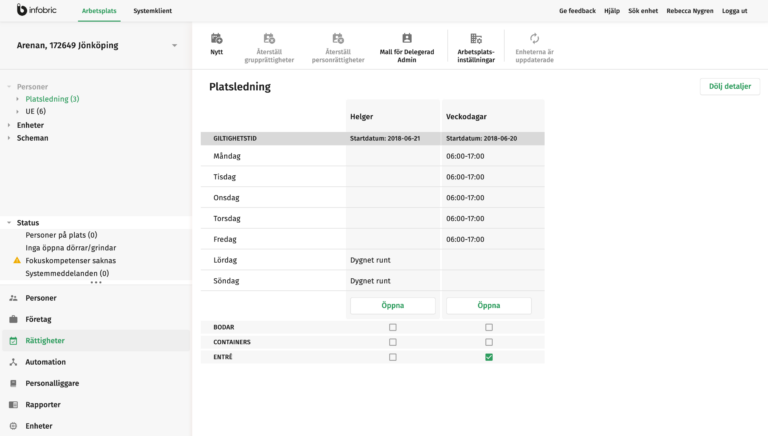The width and height of the screenshot is (768, 436).
Task: Check the CONTAINERS box under Veckodagar
Action: click(x=489, y=342)
